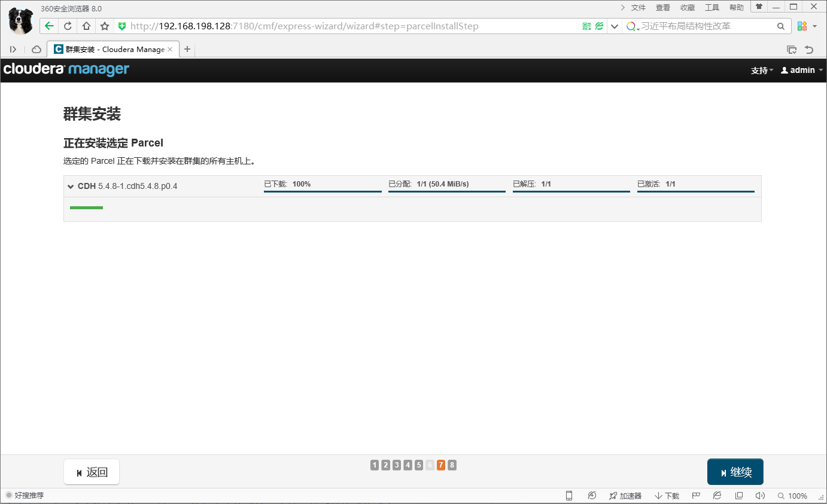Jump to wizard step 4

(x=408, y=465)
